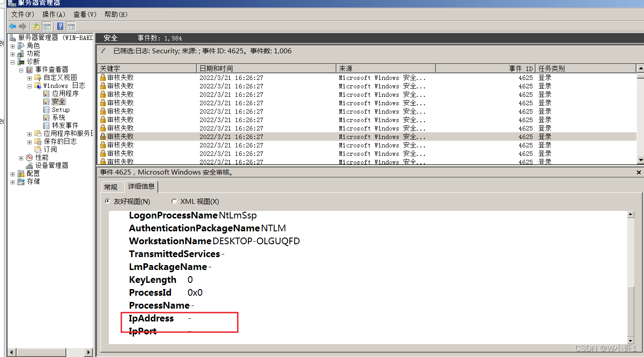Open the Setup log icon
644x357 pixels.
point(47,110)
